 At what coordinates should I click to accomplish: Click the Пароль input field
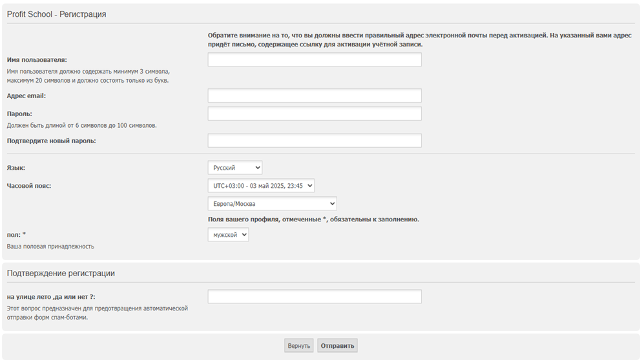(315, 114)
